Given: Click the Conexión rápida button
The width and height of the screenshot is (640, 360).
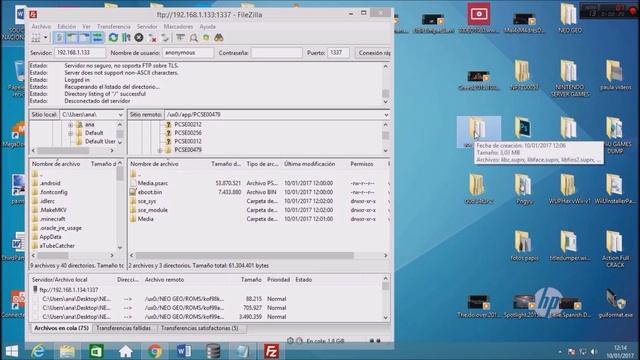Looking at the screenshot, I should coord(374,53).
